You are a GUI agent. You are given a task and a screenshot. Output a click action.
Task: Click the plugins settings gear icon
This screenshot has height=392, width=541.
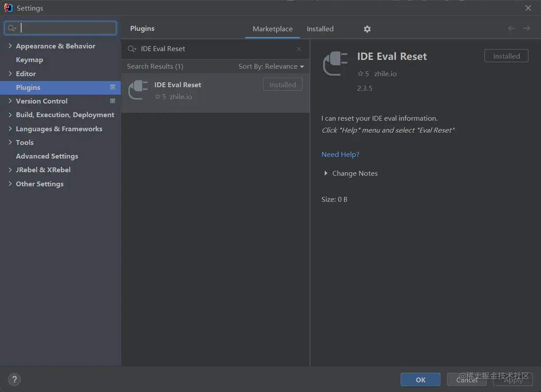click(367, 29)
